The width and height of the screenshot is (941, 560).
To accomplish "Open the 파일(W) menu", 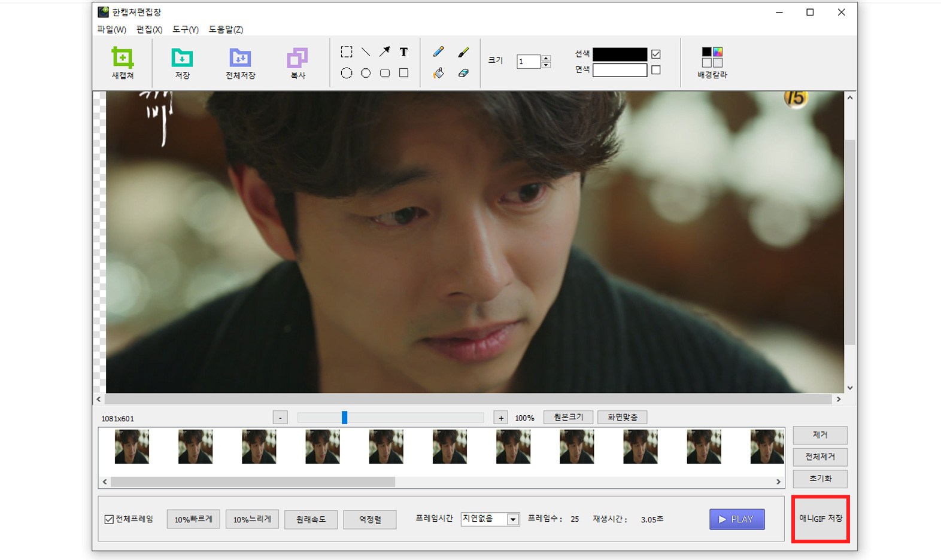I will (111, 29).
